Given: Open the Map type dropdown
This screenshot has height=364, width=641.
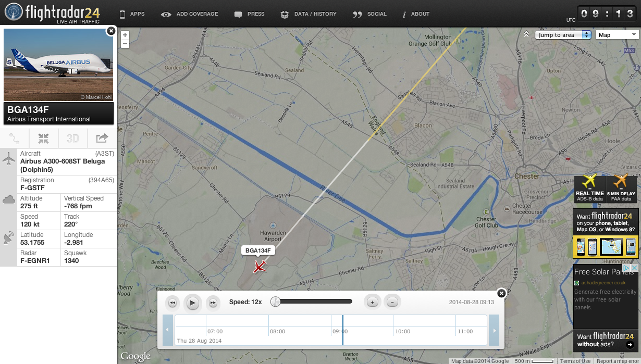Looking at the screenshot, I should (x=617, y=35).
